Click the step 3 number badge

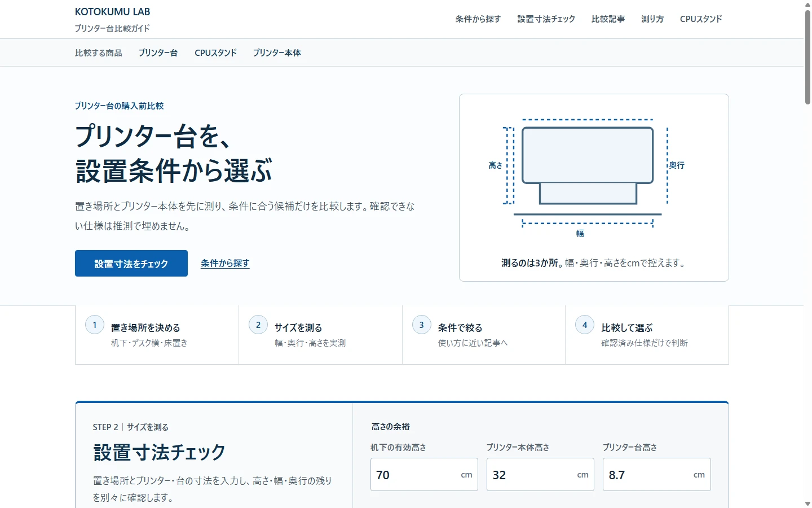tap(421, 325)
